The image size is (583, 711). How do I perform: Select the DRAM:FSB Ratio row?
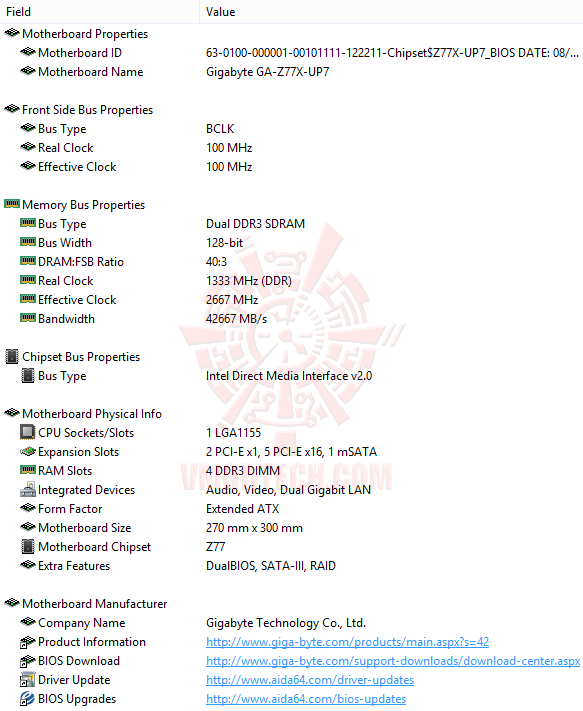(x=292, y=262)
